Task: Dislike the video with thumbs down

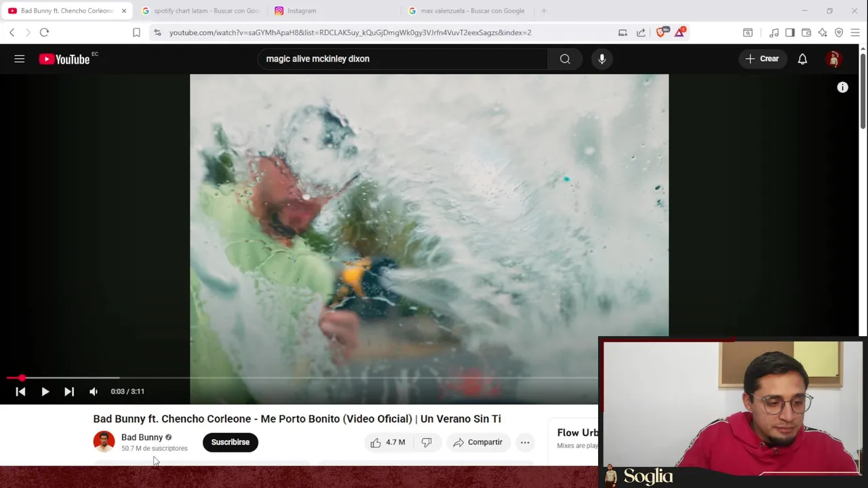Action: pos(427,443)
